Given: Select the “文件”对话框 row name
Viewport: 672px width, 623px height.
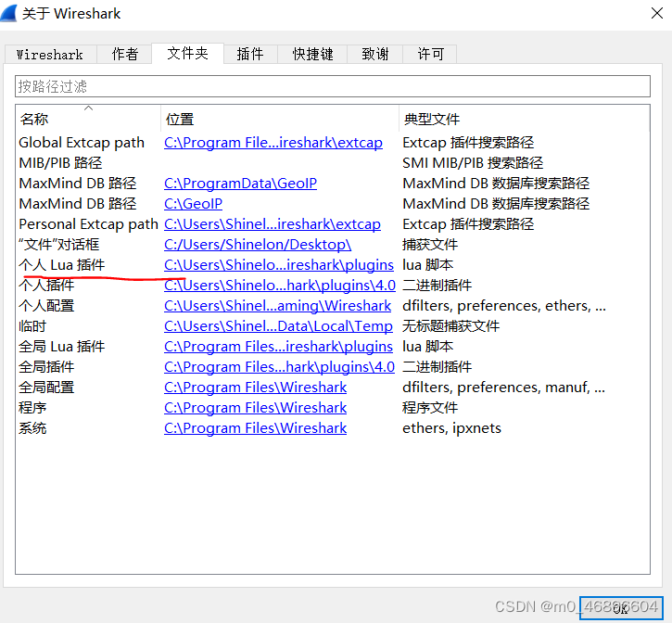Looking at the screenshot, I should click(58, 245).
